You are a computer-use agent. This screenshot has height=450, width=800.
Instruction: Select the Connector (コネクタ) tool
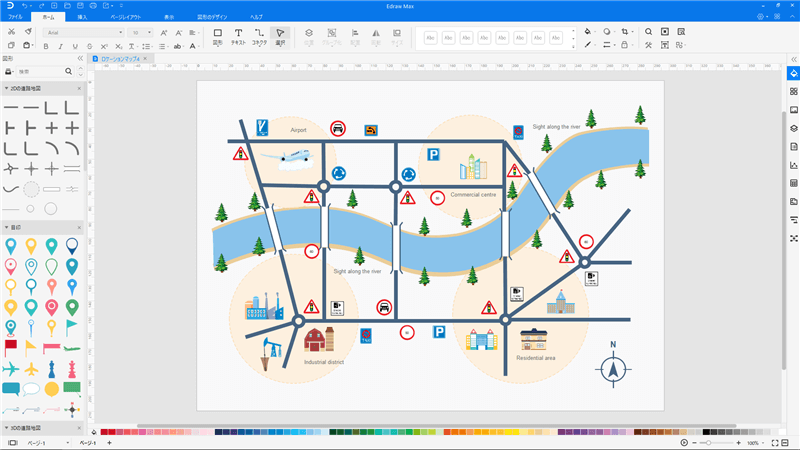[259, 37]
